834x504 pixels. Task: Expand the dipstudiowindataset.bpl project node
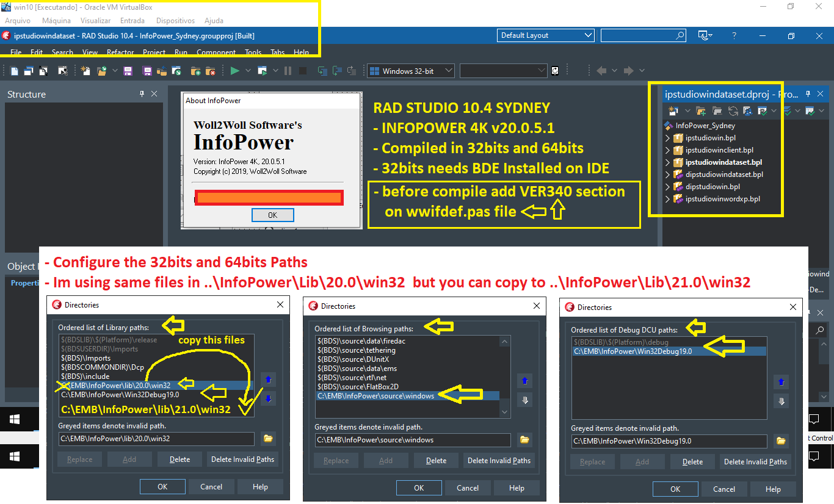coord(667,175)
